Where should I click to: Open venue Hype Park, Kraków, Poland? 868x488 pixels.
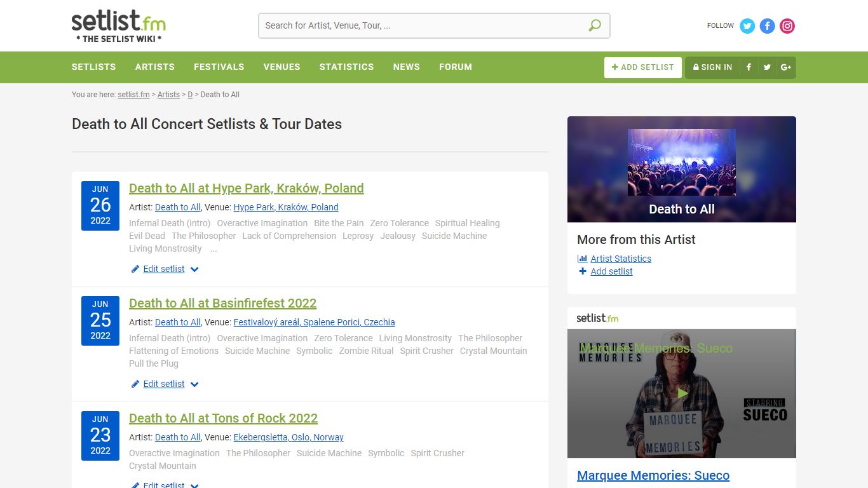point(286,207)
